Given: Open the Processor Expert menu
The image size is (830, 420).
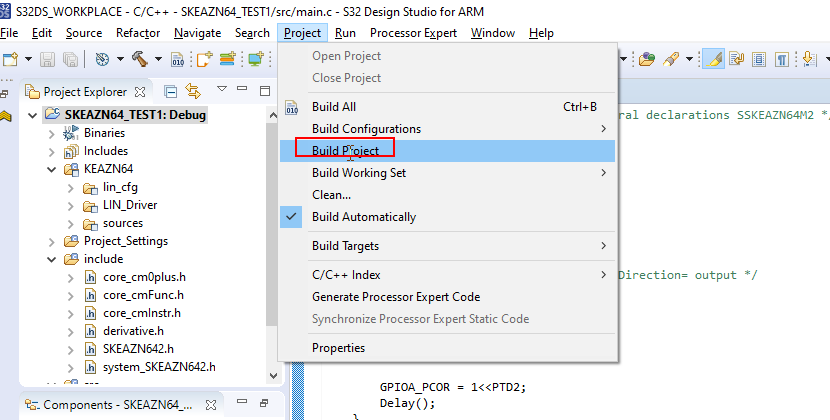Looking at the screenshot, I should pos(413,33).
